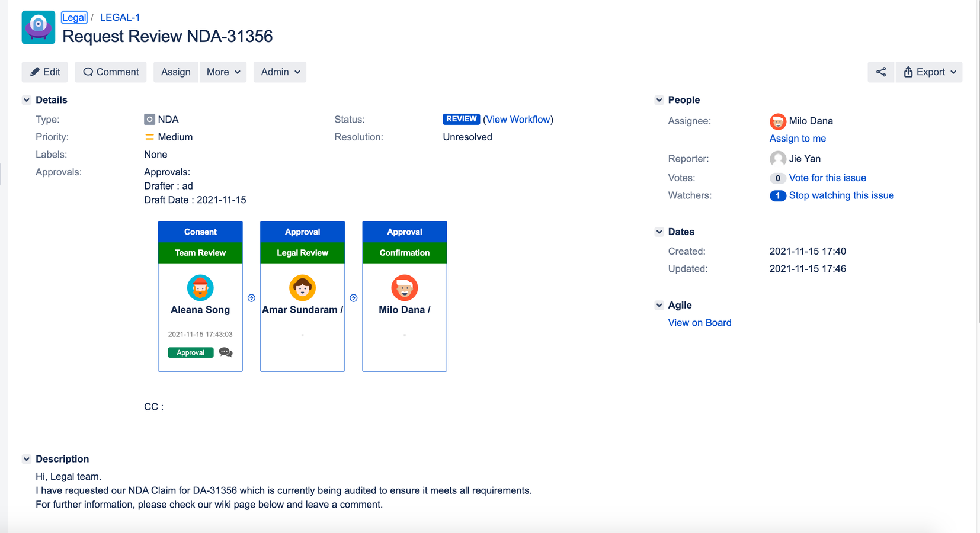Click the created date 2021-11-15 17:40
This screenshot has width=980, height=533.
tap(808, 252)
